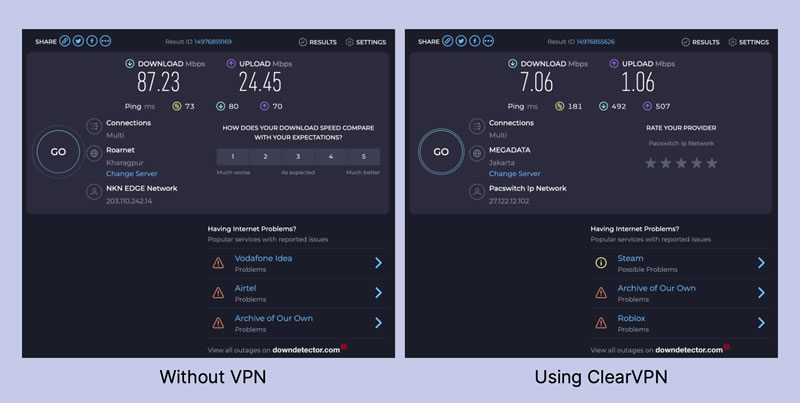Screen dimensions: 800x403
Task: Pick rating 1 Much worse
Action: point(233,157)
